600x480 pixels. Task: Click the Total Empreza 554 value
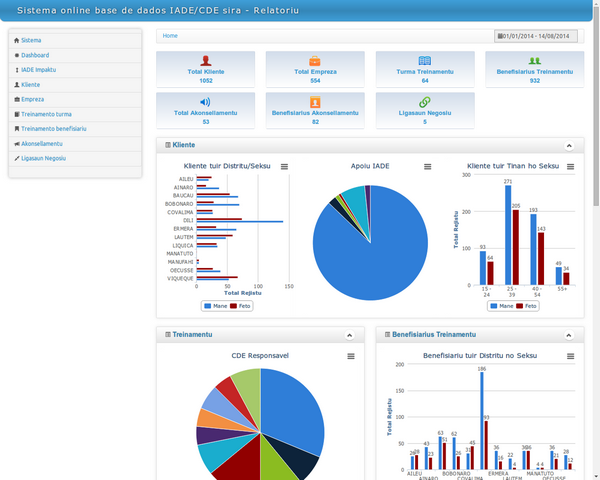pos(315,81)
